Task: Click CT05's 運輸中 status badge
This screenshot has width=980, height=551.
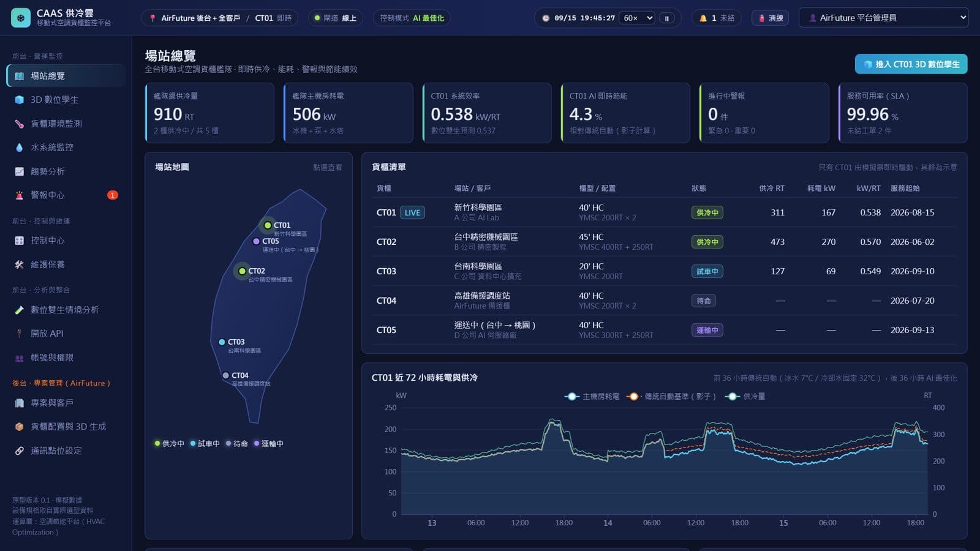Action: pyautogui.click(x=707, y=330)
